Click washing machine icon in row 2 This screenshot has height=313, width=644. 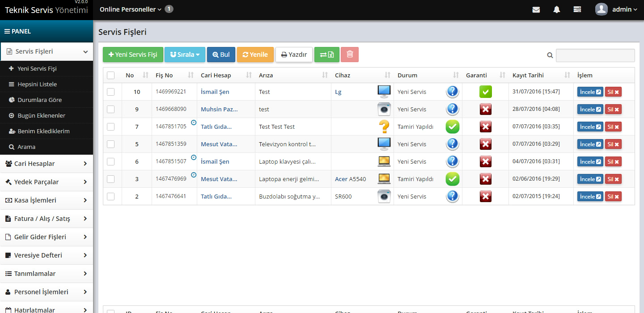click(x=384, y=196)
